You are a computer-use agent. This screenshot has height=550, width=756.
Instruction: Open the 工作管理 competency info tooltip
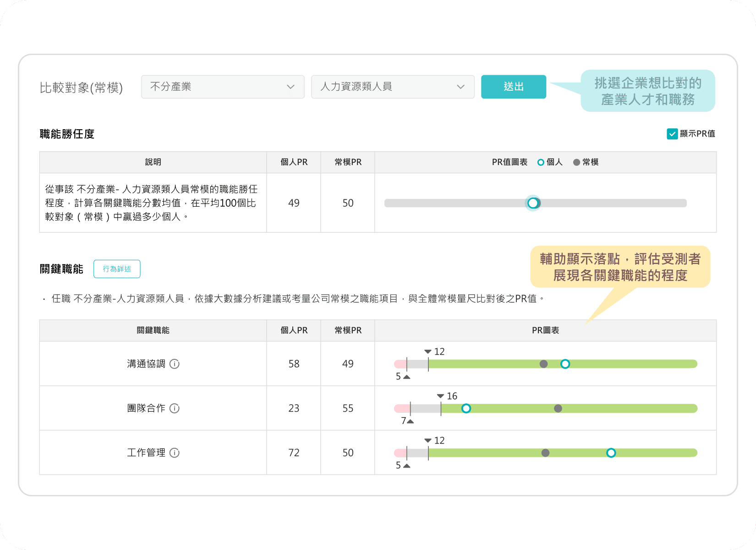(175, 453)
